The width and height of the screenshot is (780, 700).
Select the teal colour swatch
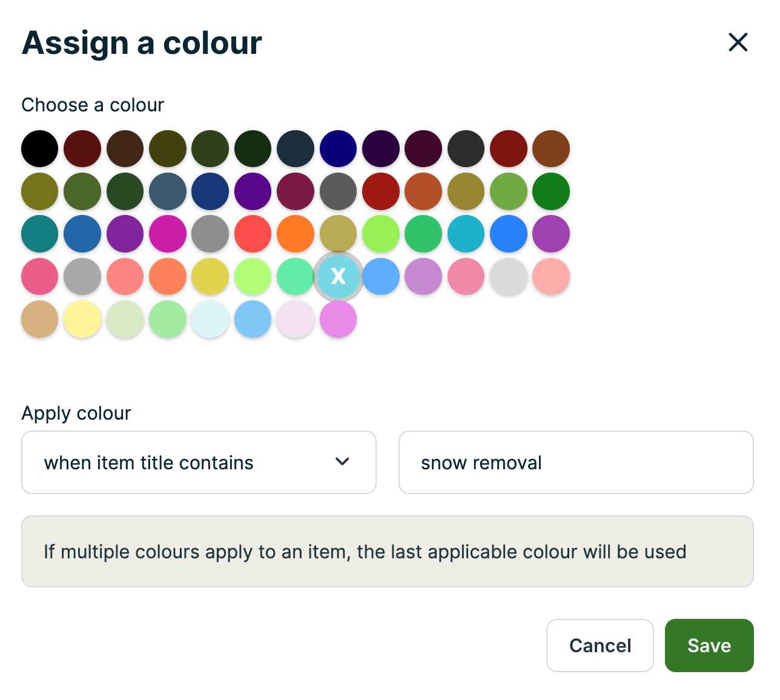coord(39,234)
